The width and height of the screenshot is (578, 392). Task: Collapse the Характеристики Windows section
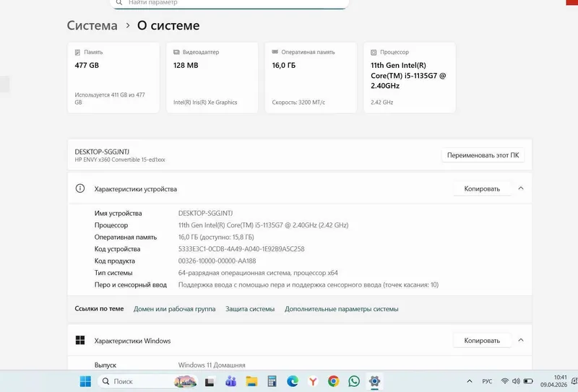point(521,340)
